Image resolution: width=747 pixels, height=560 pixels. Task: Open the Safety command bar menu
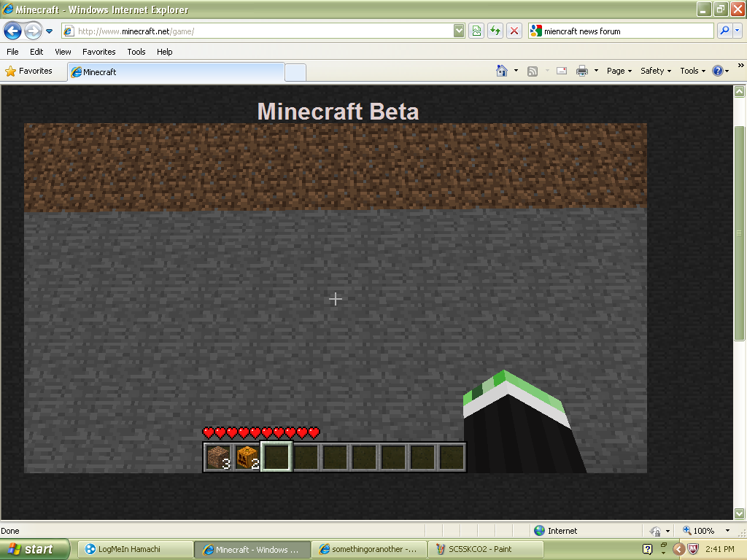[x=656, y=71]
